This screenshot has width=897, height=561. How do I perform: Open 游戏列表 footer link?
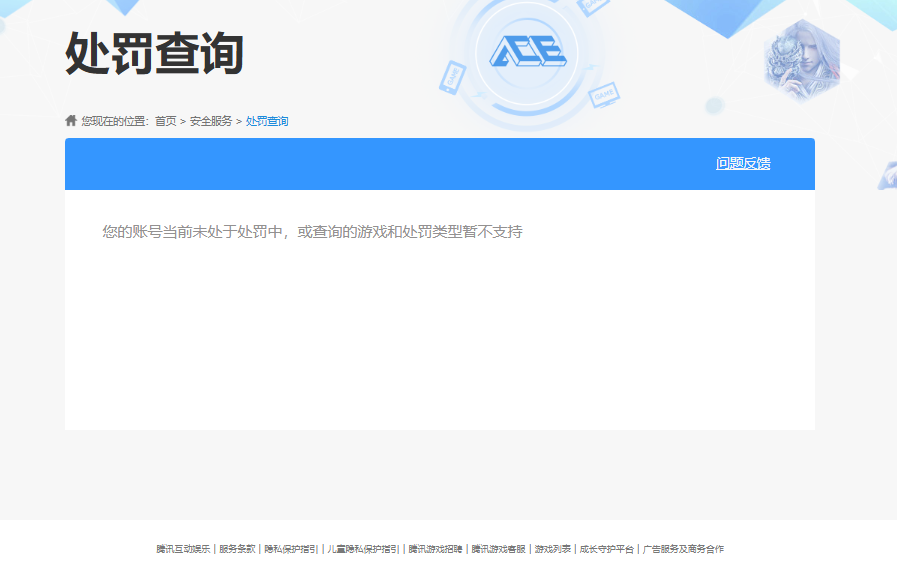[552, 549]
